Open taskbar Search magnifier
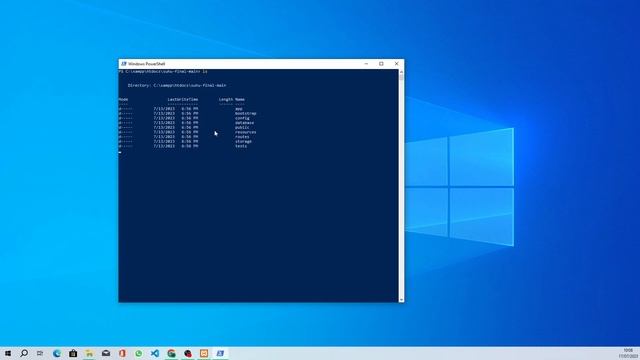Viewport: 640px width, 360px height. coord(24,353)
